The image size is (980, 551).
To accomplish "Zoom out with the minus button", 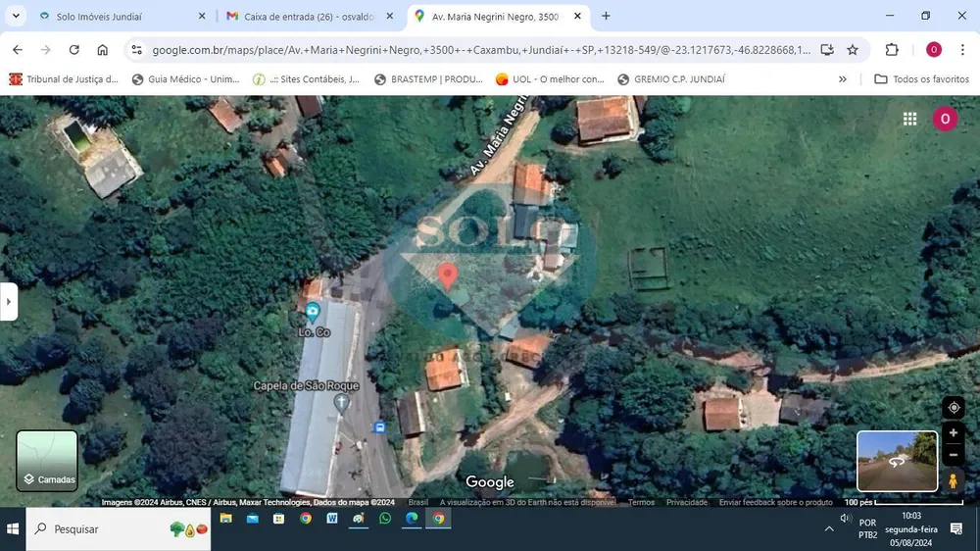I will (x=954, y=455).
